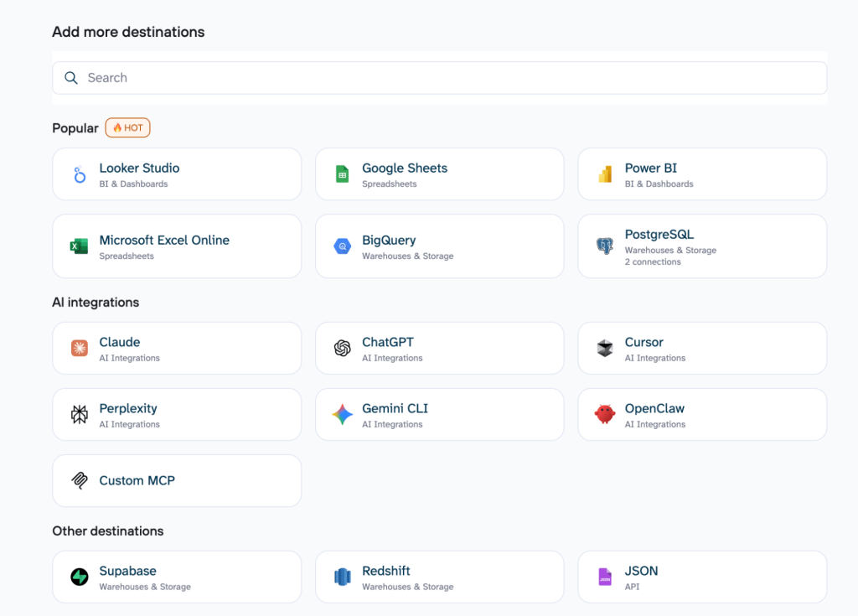Click the Microsoft Excel Online icon
This screenshot has height=616, width=858.
79,246
